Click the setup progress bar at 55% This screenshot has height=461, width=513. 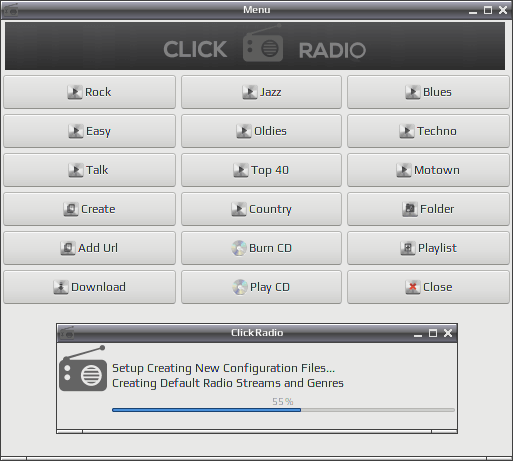[283, 410]
